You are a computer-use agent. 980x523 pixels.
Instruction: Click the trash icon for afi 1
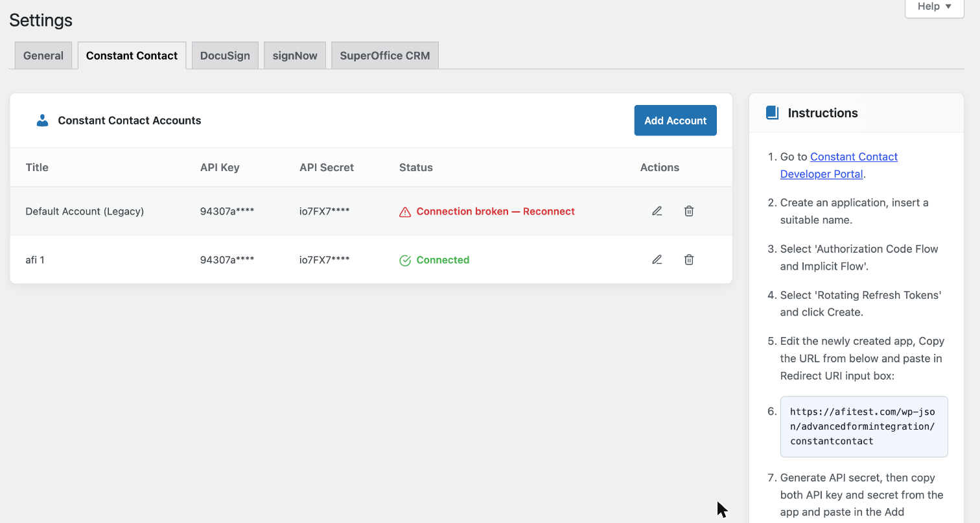click(x=689, y=260)
